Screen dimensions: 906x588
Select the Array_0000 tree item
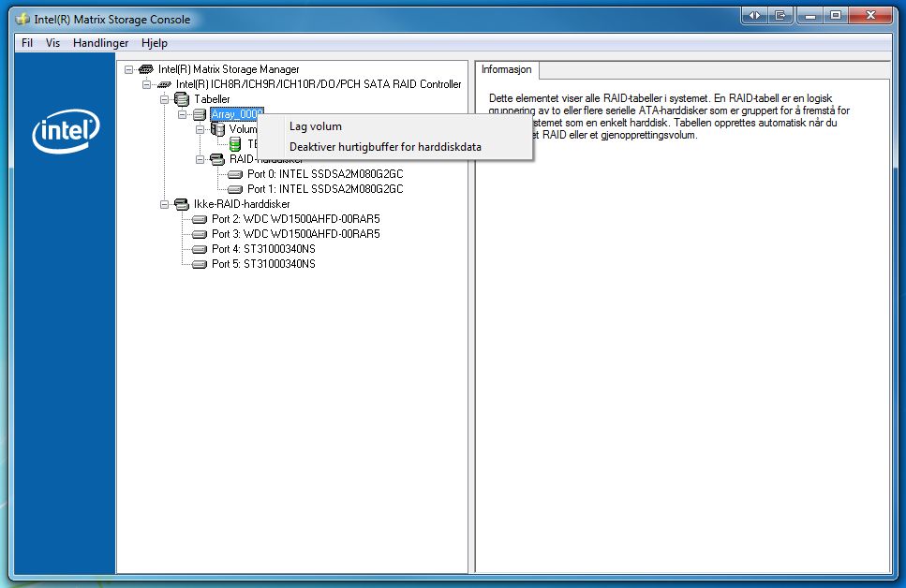(237, 114)
